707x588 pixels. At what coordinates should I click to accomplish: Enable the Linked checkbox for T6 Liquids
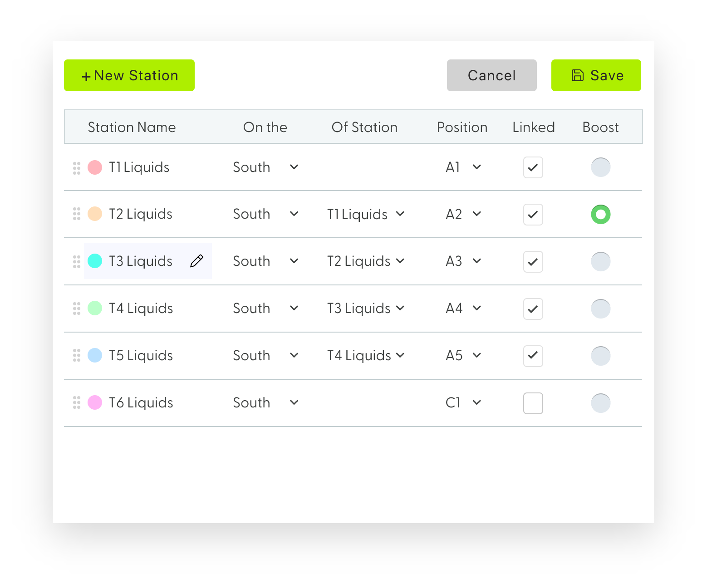[533, 403]
